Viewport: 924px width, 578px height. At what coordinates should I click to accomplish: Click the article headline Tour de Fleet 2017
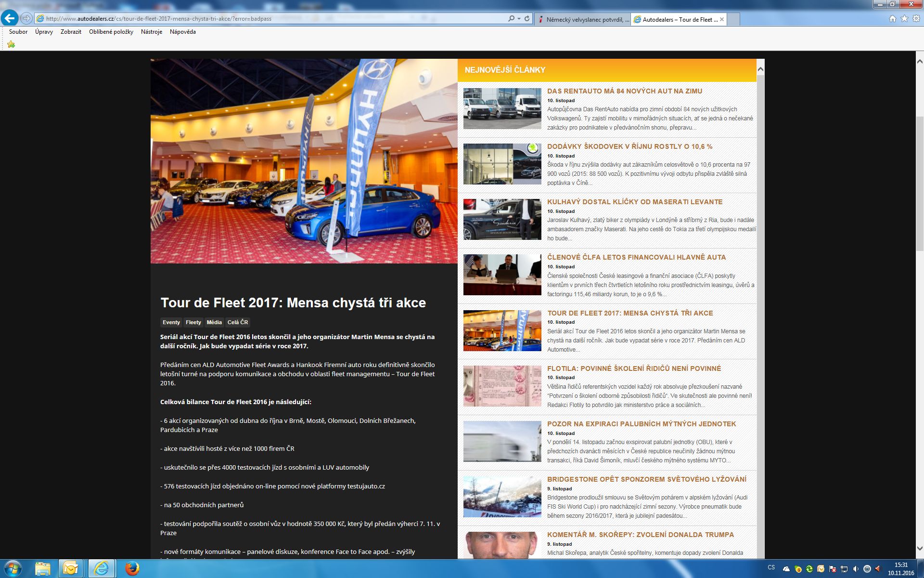(293, 303)
